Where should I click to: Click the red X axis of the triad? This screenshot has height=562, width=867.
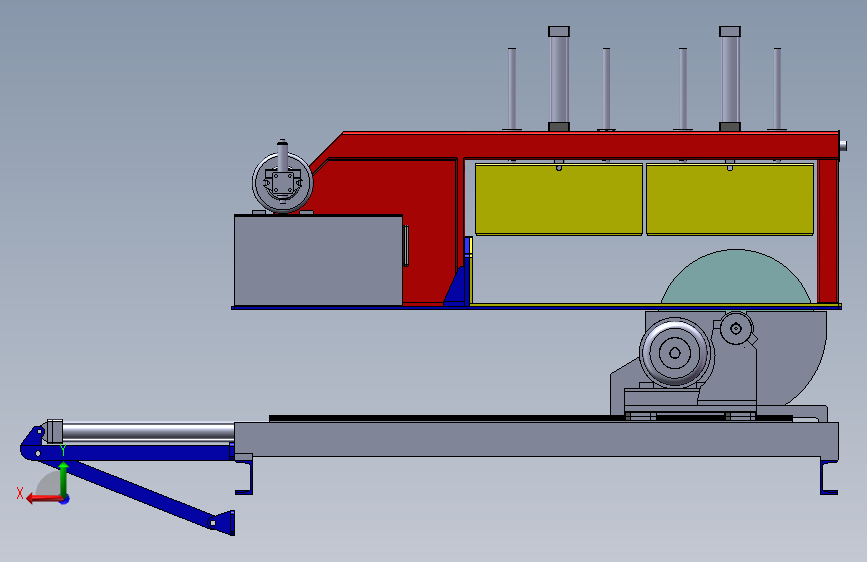point(44,499)
